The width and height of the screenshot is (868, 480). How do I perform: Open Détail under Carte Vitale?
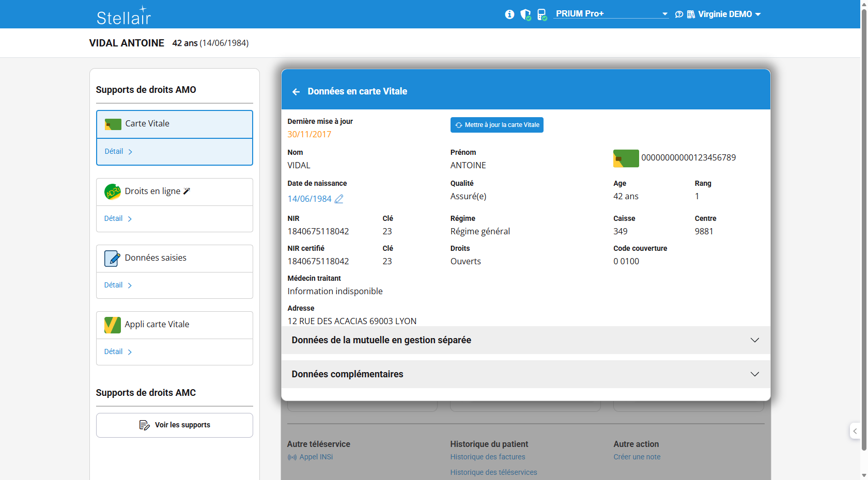click(119, 152)
